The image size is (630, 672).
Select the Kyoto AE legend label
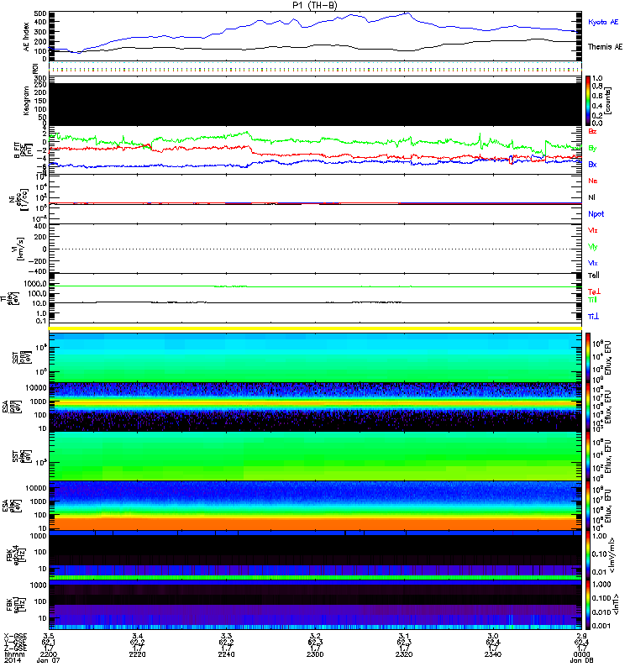coord(603,22)
